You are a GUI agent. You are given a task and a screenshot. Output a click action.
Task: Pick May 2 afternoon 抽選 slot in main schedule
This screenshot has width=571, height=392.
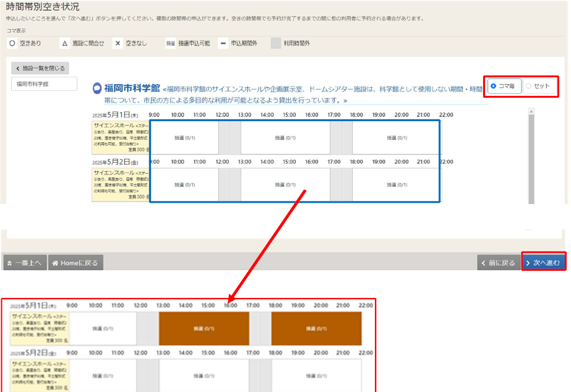[x=286, y=185]
